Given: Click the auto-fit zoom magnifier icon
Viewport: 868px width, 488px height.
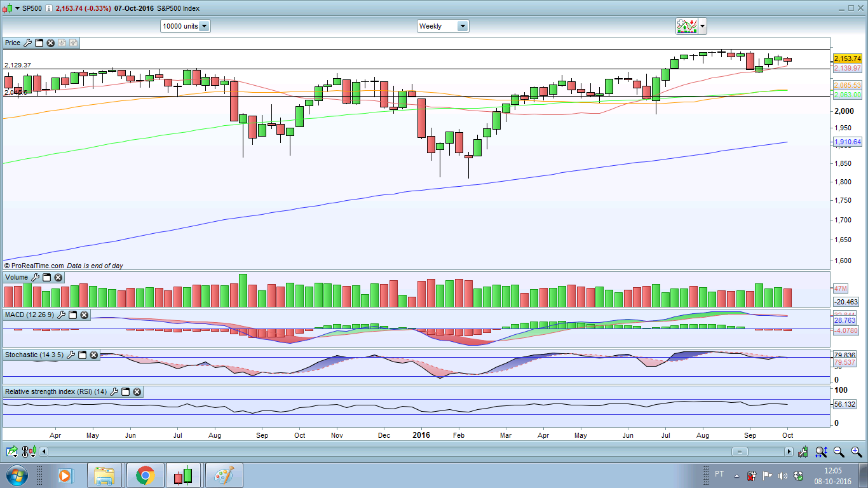Looking at the screenshot, I should (x=821, y=452).
